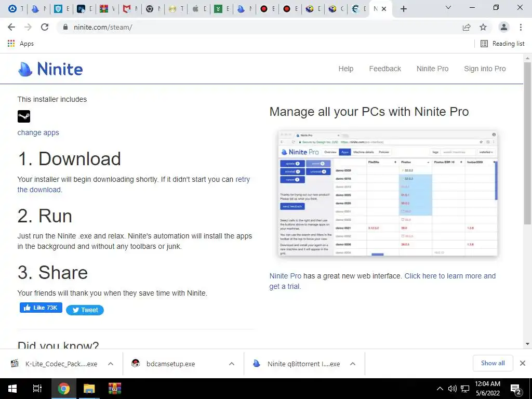Bookmark this page with the star icon
Image resolution: width=532 pixels, height=399 pixels.
483,27
